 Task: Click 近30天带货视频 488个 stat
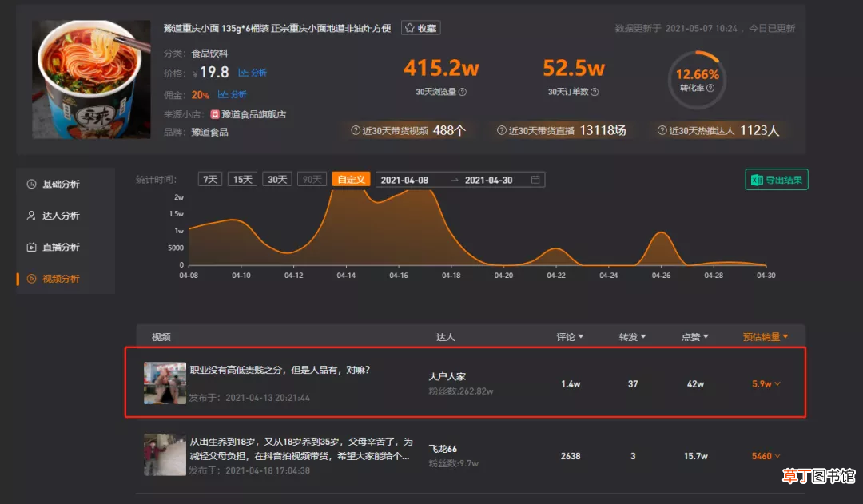click(408, 130)
